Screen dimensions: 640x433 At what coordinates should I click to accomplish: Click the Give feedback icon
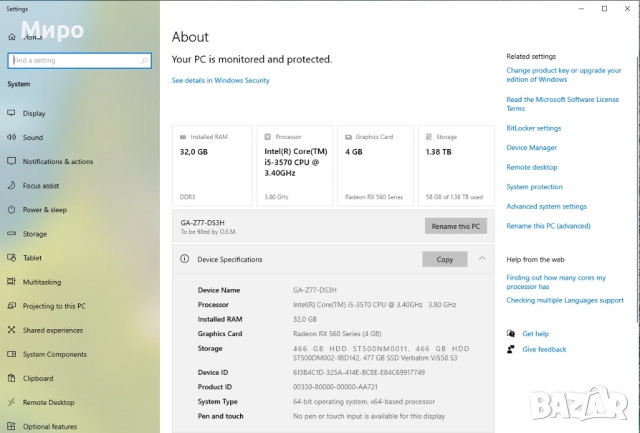pos(510,349)
